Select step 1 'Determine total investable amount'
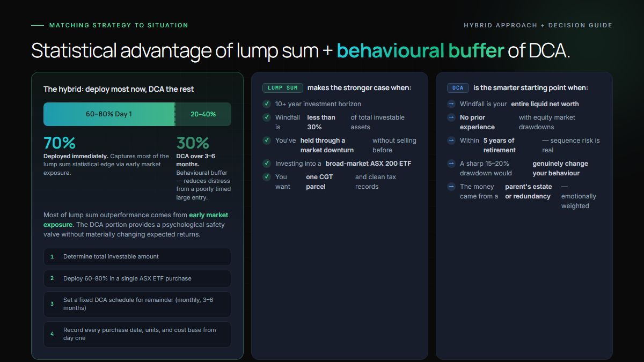The width and height of the screenshot is (644, 362). click(137, 256)
